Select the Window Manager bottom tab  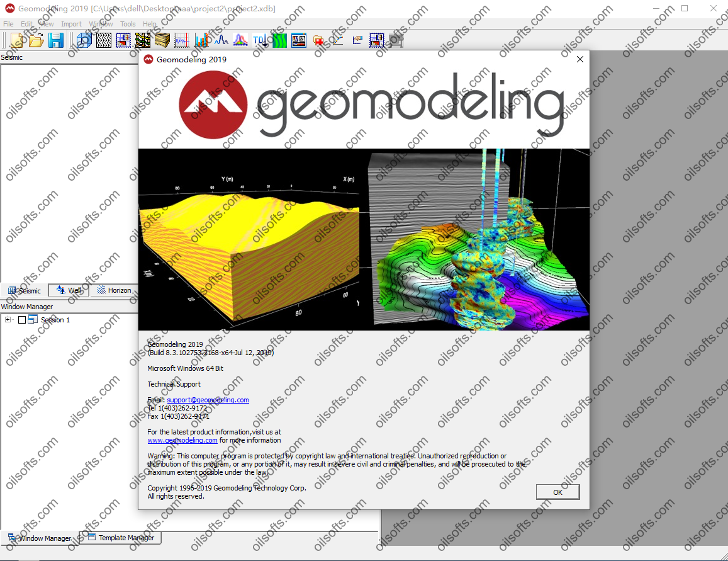(x=40, y=538)
